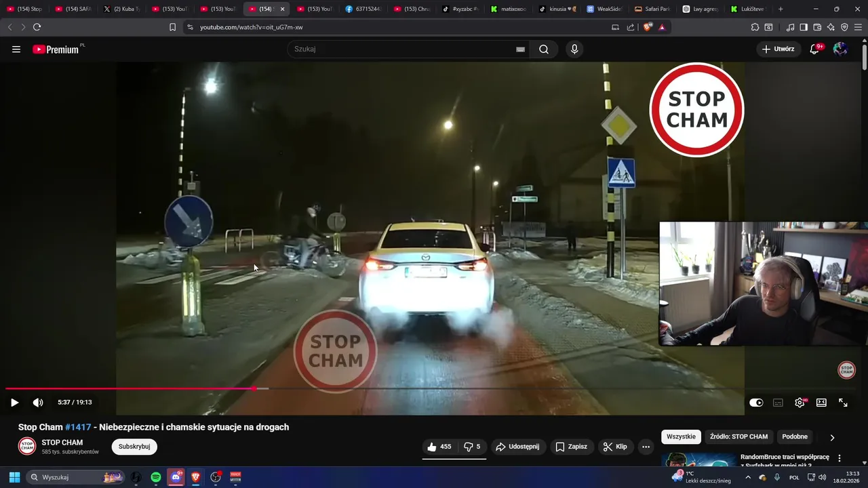Open Leo AI sparkle icon
Viewport: 868px width, 488px height.
pyautogui.click(x=831, y=27)
